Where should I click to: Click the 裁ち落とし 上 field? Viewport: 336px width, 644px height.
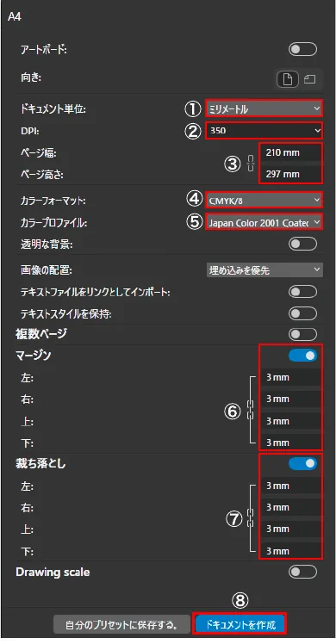click(291, 529)
